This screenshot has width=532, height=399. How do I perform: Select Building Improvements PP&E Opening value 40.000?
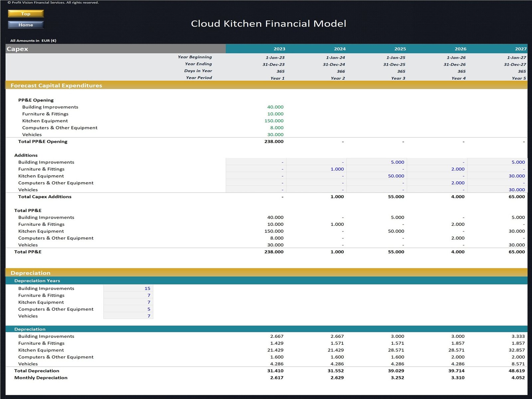(x=275, y=107)
